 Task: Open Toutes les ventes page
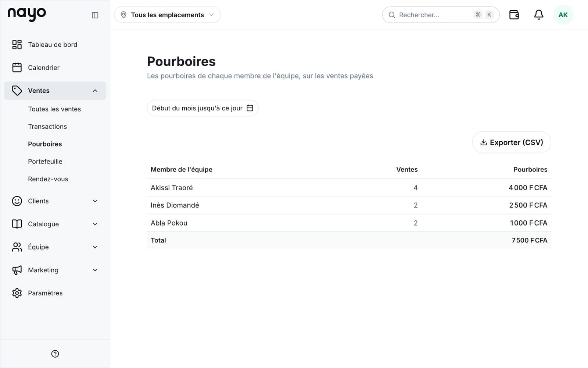54,109
